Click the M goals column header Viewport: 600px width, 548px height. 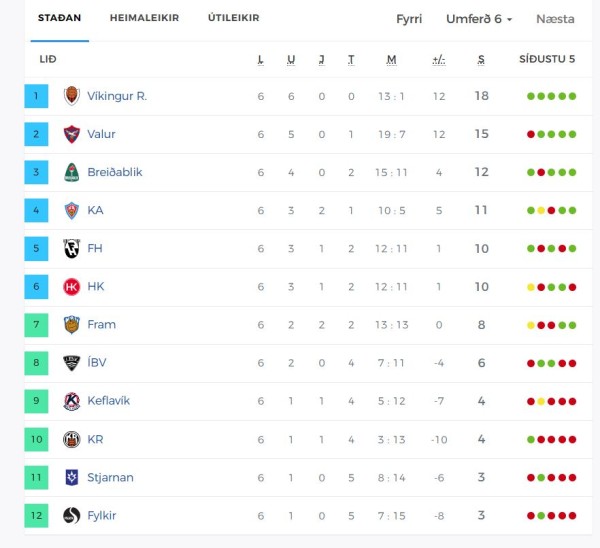(391, 59)
